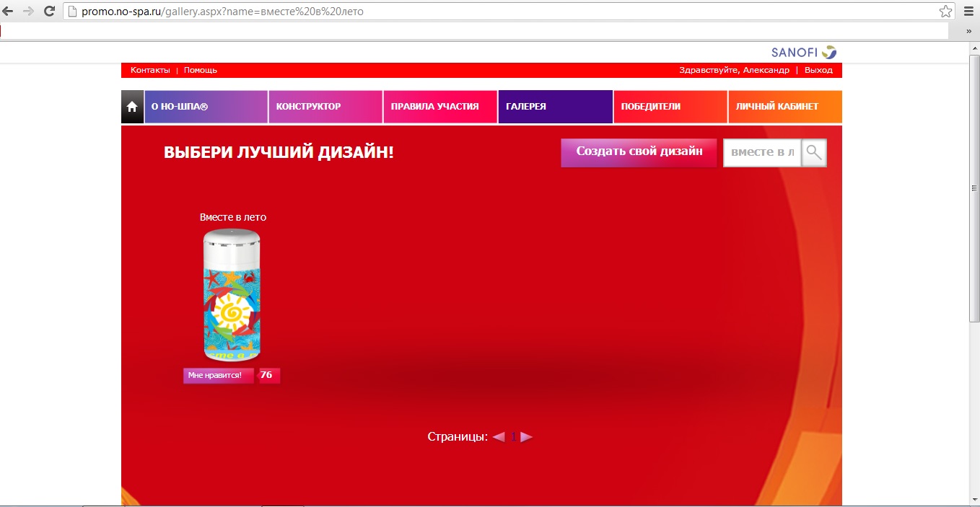Screen dimensions: 980x507
Task: Click the browser back arrow
Action: [8, 11]
